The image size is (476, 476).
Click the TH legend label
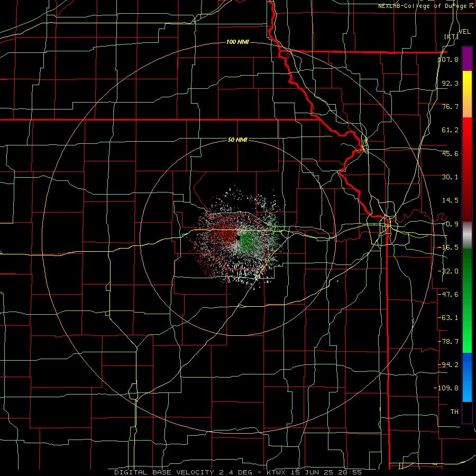pyautogui.click(x=454, y=411)
